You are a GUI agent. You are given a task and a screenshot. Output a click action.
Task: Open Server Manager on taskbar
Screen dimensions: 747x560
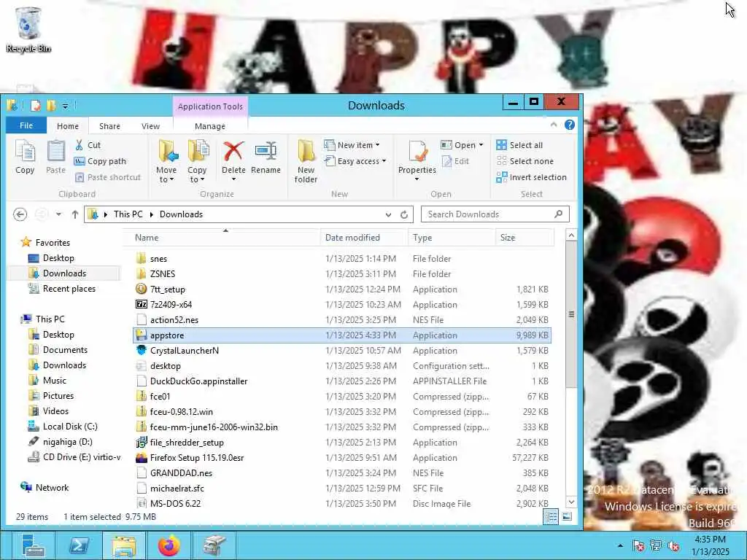click(33, 545)
